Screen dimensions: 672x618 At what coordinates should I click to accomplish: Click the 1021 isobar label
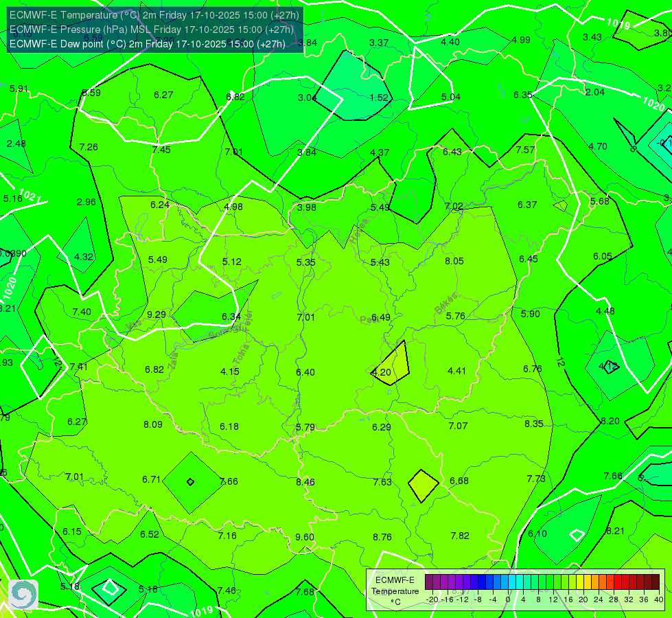pyautogui.click(x=30, y=197)
